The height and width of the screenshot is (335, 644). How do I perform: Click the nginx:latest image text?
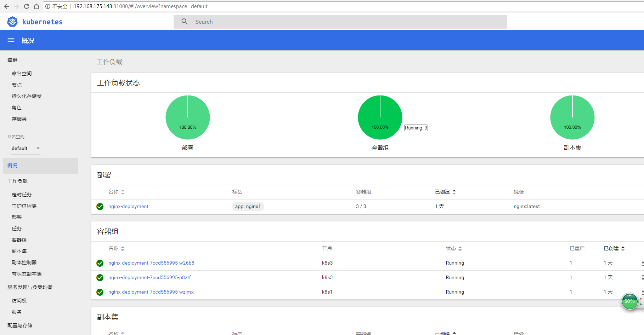pos(527,206)
